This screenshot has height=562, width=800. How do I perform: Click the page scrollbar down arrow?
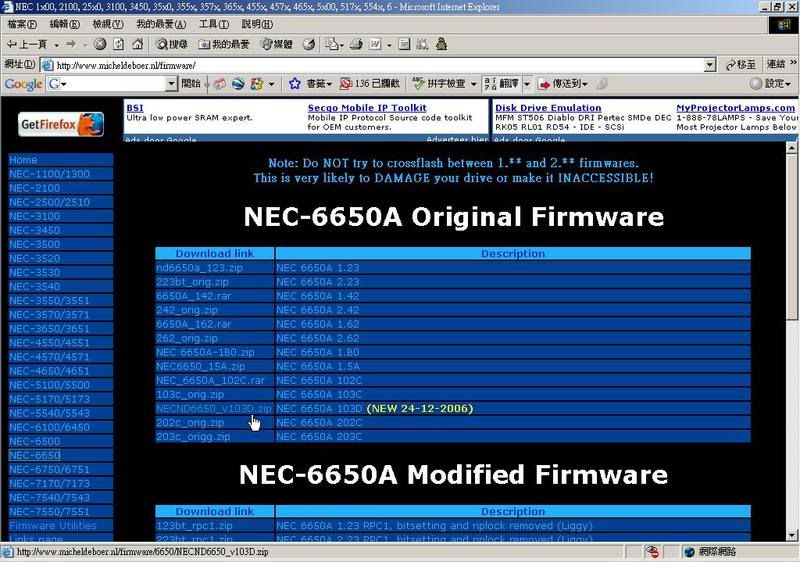coord(791,535)
